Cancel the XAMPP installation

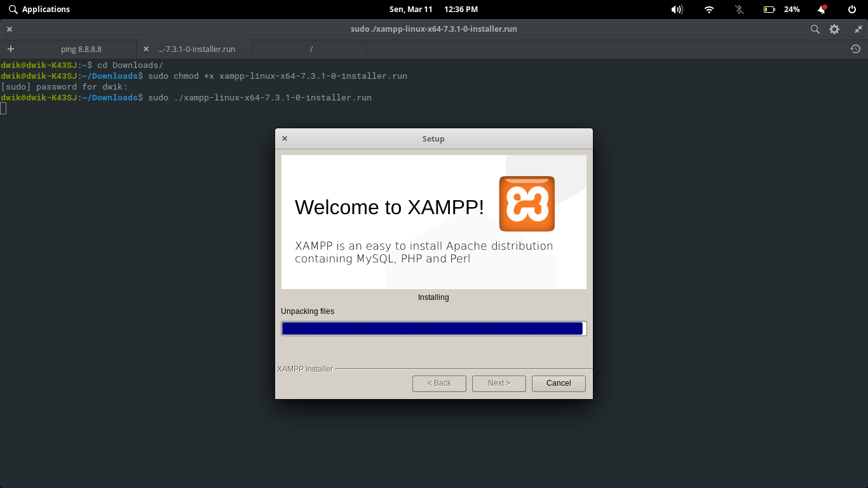click(x=558, y=383)
